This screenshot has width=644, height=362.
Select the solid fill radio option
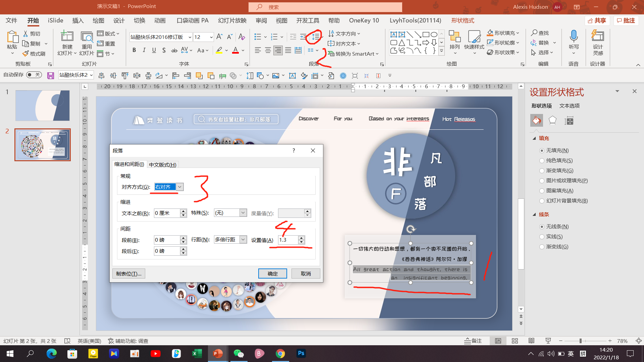tap(542, 161)
